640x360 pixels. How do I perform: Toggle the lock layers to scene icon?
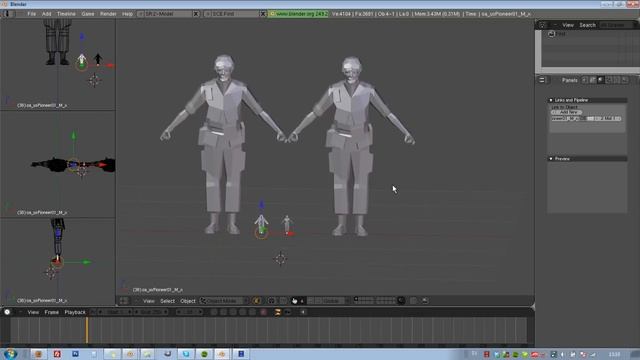click(x=402, y=301)
